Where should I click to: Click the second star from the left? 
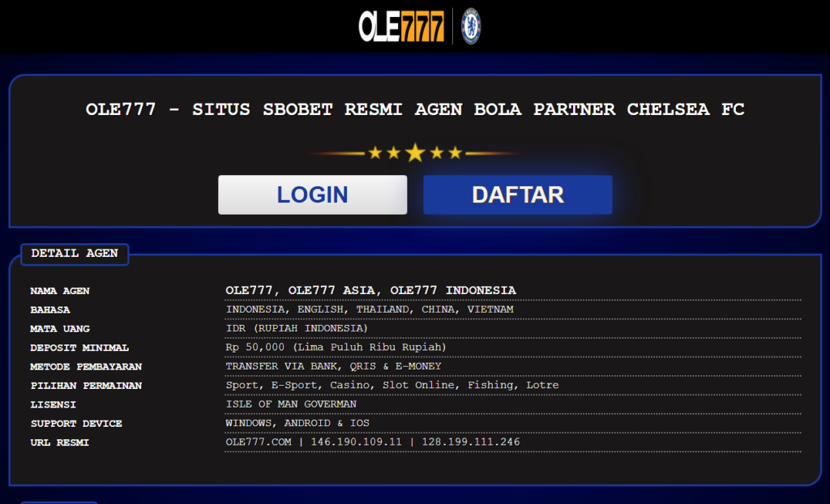click(395, 151)
